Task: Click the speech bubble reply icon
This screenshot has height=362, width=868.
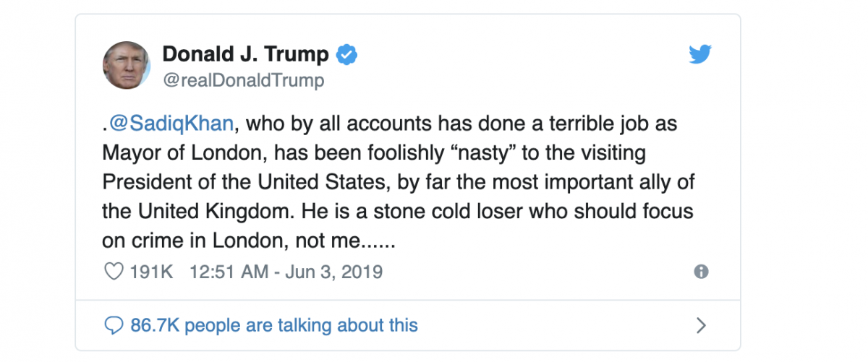Action: click(x=114, y=325)
